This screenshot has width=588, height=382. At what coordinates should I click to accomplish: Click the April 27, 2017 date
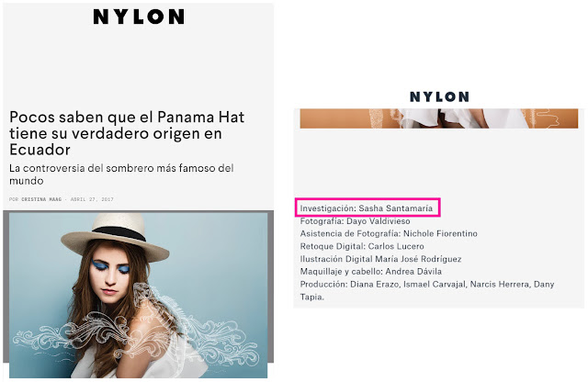[x=92, y=199]
